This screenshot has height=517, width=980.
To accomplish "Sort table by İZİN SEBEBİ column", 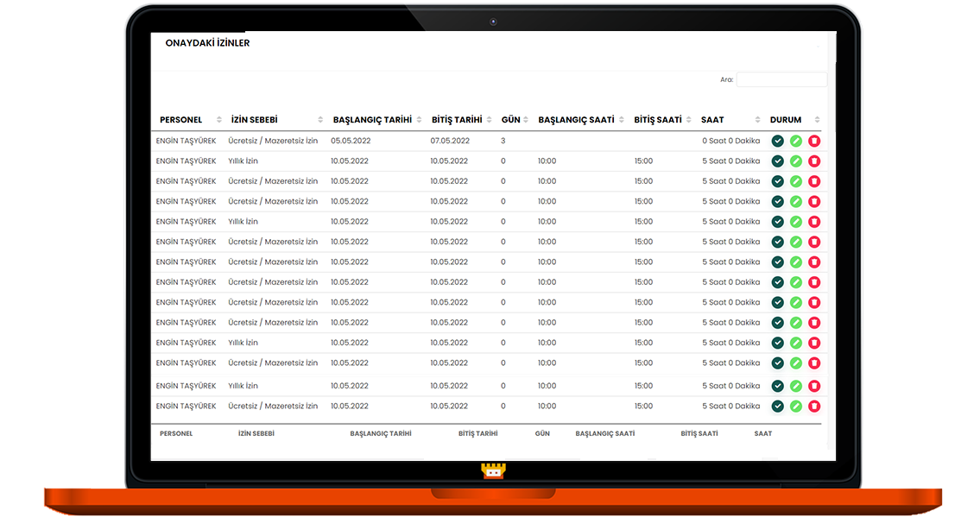I will coord(276,120).
